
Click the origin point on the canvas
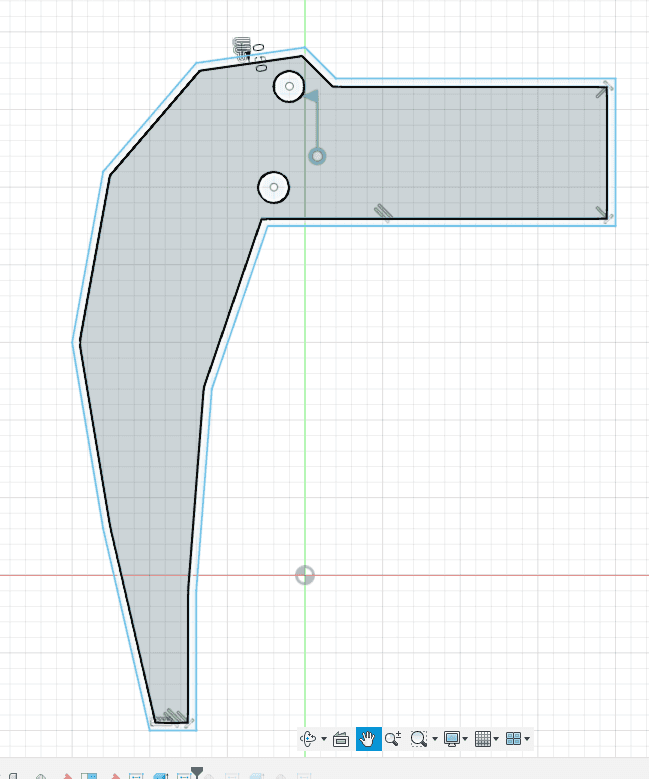(x=305, y=575)
